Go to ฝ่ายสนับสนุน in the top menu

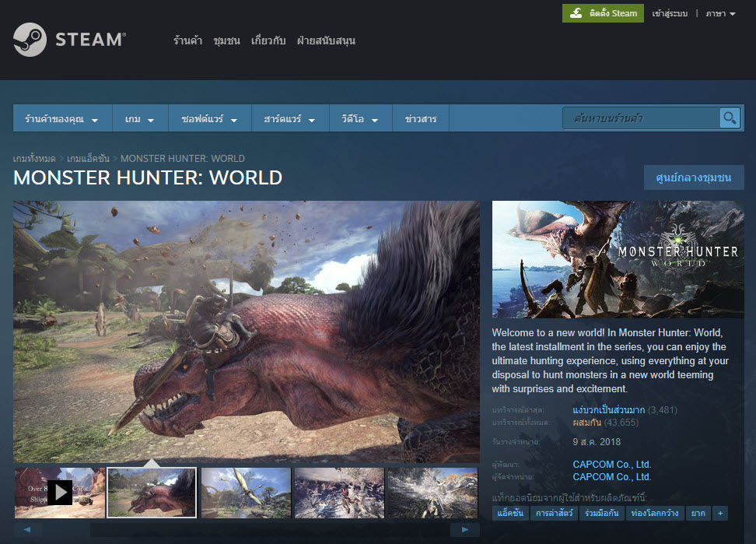click(x=326, y=40)
